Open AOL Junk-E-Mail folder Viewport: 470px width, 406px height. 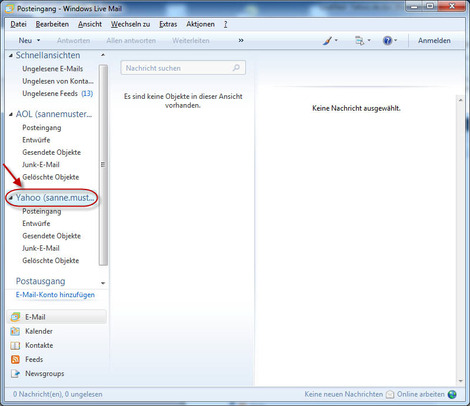[41, 165]
